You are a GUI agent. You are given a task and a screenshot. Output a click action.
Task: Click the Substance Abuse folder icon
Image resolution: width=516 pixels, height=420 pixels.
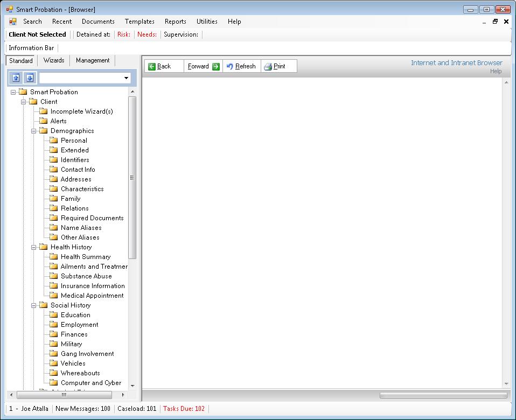54,276
